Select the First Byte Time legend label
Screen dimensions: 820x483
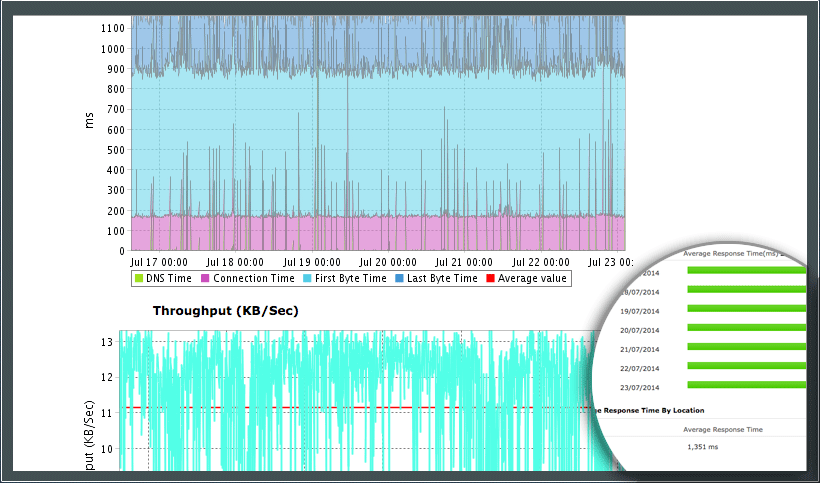(350, 279)
